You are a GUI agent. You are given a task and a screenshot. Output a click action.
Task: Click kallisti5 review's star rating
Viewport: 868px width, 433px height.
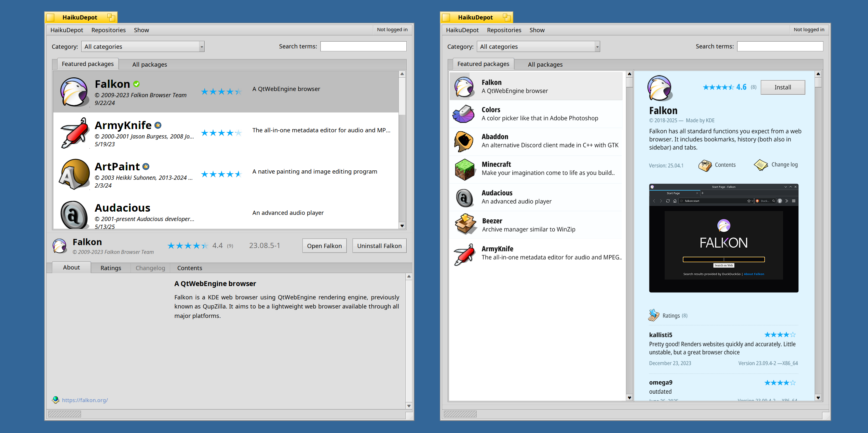780,335
